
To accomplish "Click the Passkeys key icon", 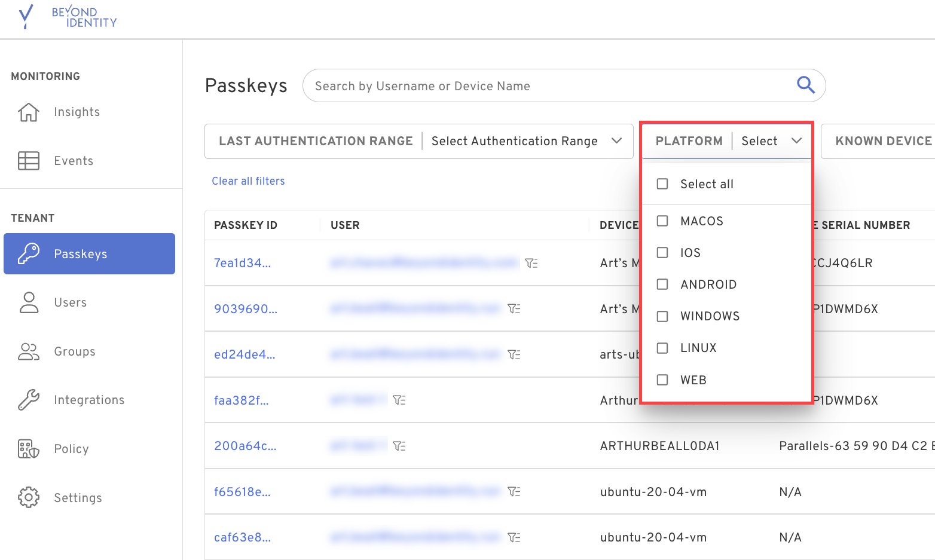I will 29,253.
